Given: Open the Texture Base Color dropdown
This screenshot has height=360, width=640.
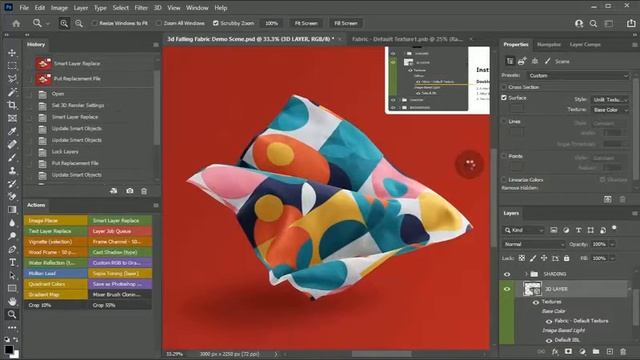Looking at the screenshot, I should coord(610,110).
